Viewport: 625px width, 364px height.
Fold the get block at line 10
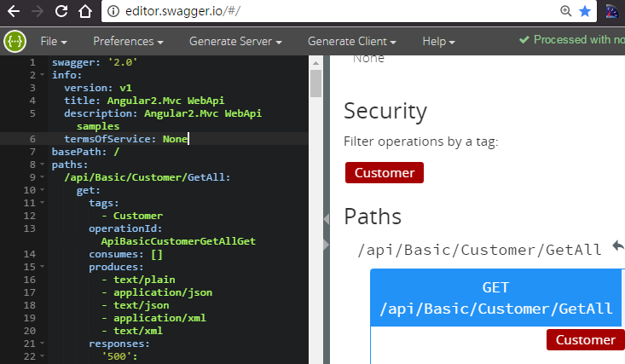click(42, 190)
